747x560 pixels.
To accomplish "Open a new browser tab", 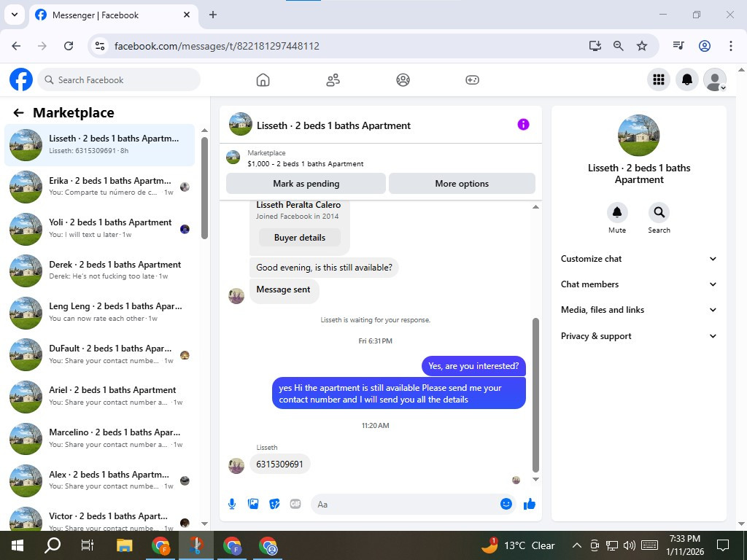I will (x=213, y=15).
